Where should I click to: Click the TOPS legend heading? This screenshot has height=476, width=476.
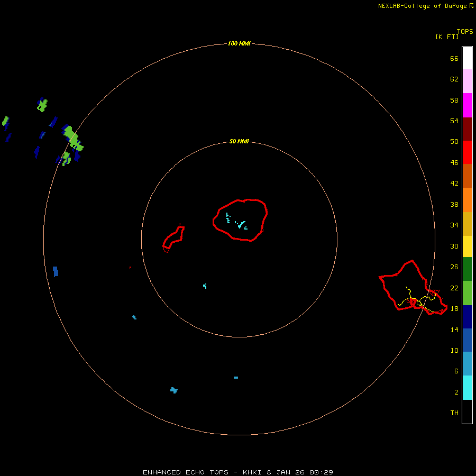(465, 31)
